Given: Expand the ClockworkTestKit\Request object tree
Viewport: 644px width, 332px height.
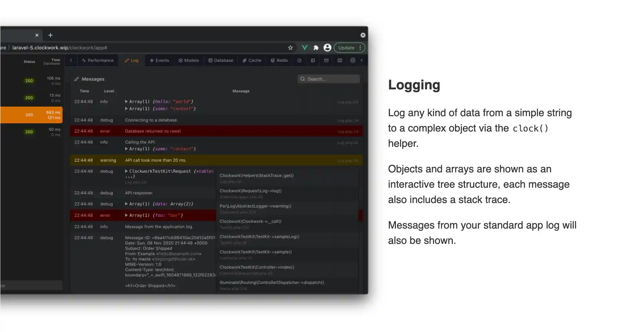Looking at the screenshot, I should click(126, 171).
